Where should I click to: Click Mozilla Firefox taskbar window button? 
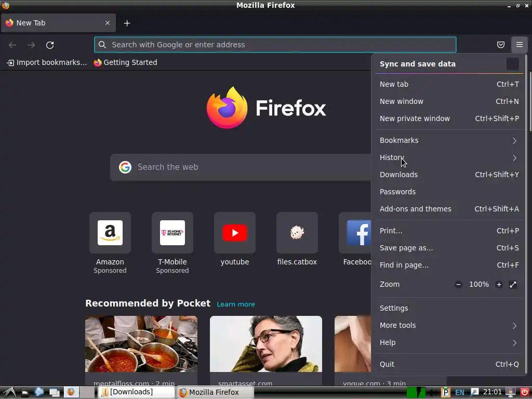(x=215, y=392)
